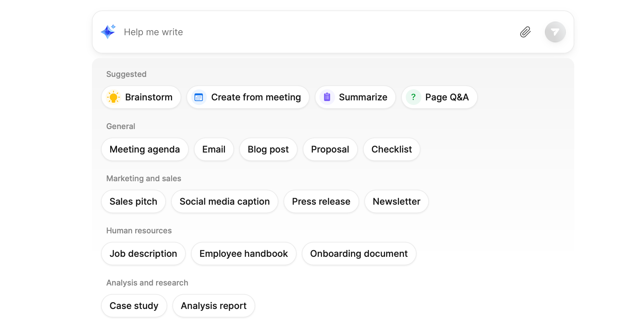This screenshot has width=644, height=322.
Task: Click the Brainstorm lightbulb icon
Action: 113,97
